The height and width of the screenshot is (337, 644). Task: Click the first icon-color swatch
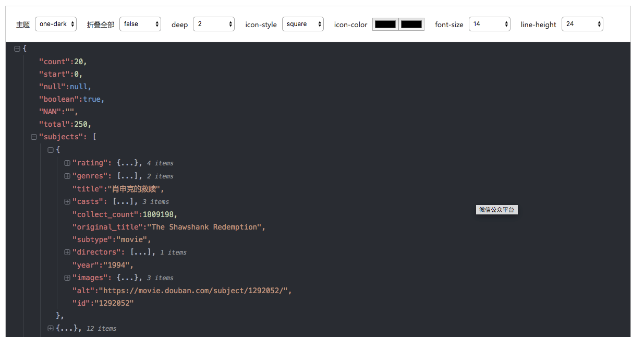(385, 23)
